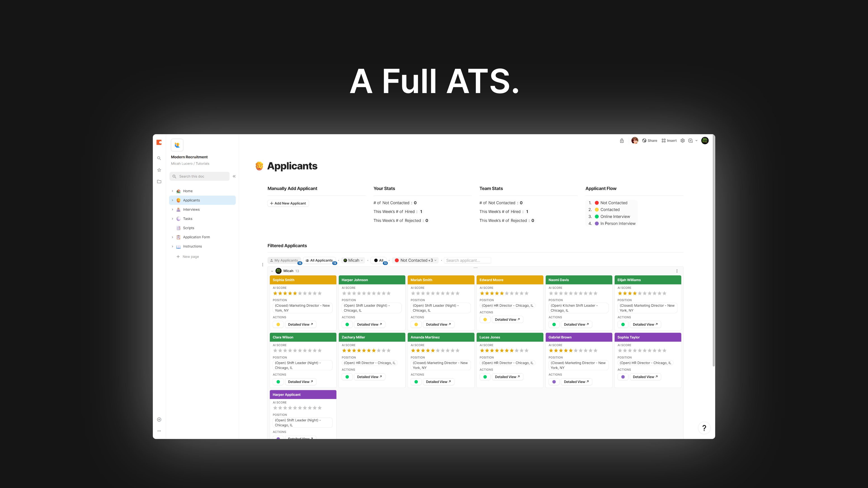868x488 pixels.
Task: Open doc settings gear icon
Action: click(x=682, y=141)
